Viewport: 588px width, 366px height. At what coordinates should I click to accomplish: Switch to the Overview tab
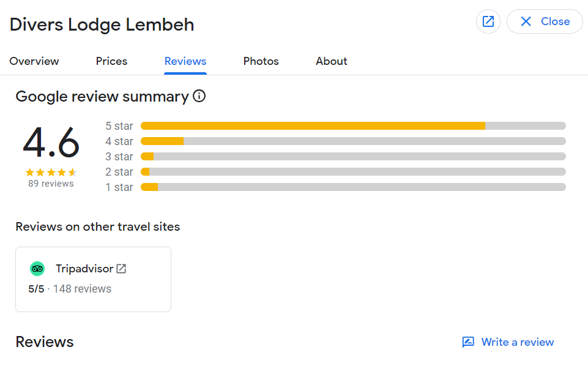pos(34,61)
